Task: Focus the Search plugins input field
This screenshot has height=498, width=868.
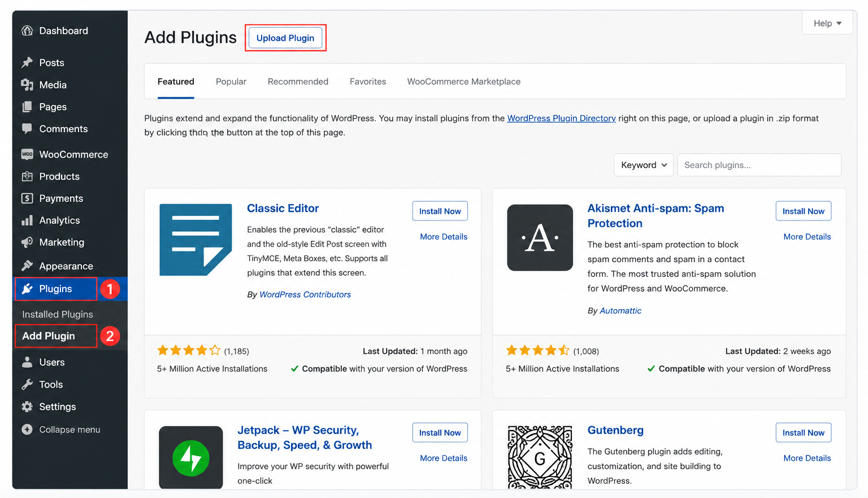Action: point(759,165)
